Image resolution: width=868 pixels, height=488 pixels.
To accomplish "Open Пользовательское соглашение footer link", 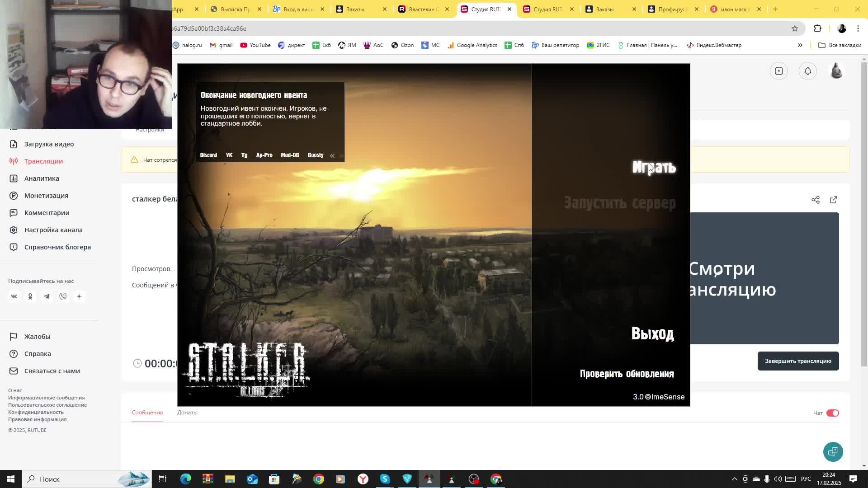I will click(x=47, y=405).
